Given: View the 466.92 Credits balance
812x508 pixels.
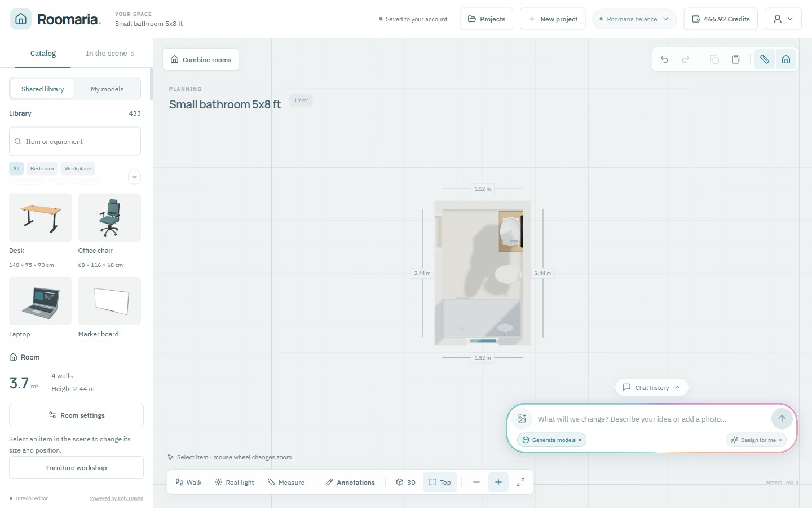Looking at the screenshot, I should (721, 19).
